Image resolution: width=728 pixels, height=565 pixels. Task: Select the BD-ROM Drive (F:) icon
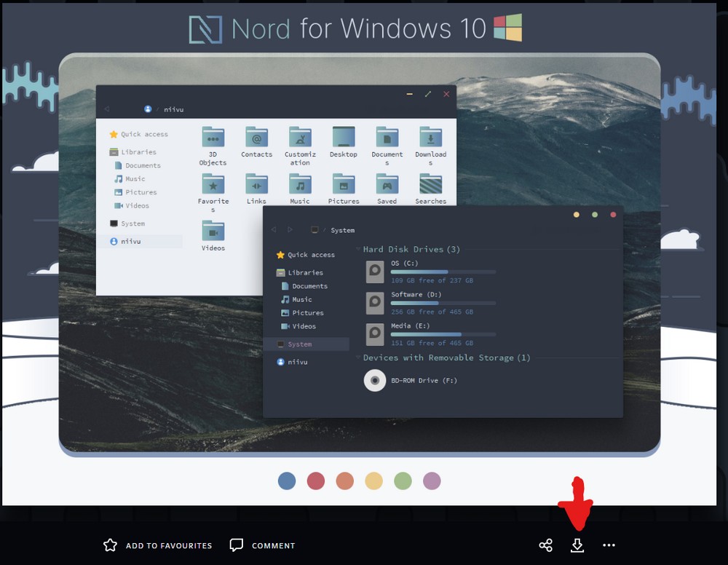[x=375, y=380]
